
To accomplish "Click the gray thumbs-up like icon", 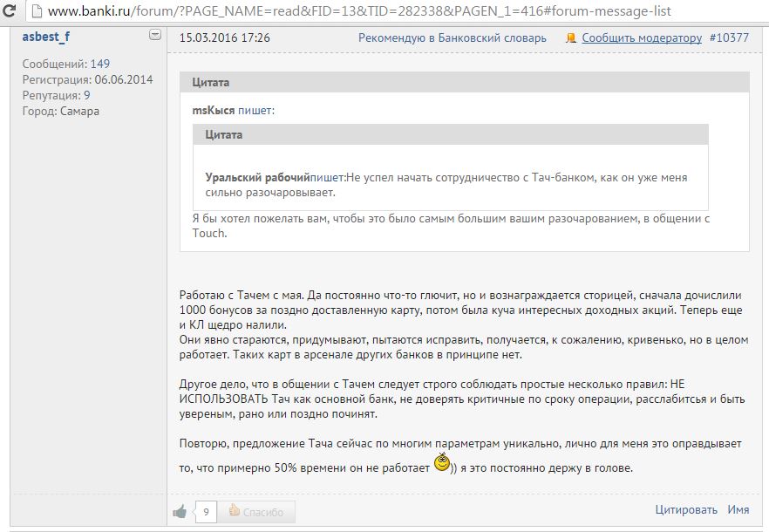I will tap(180, 512).
